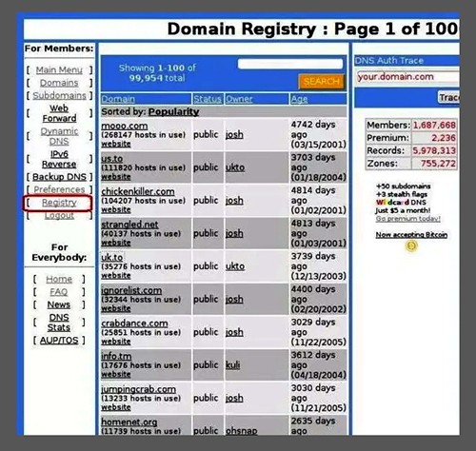
Task: Open Web Forward settings
Action: [x=59, y=113]
